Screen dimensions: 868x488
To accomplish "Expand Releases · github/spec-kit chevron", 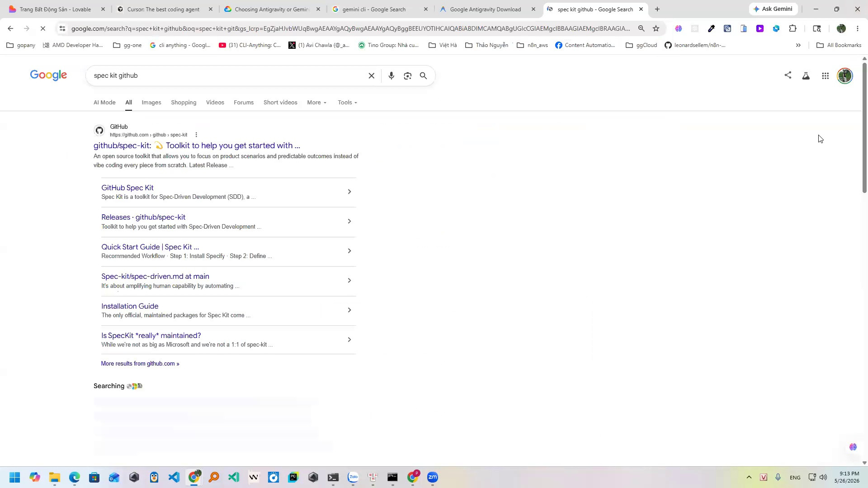I will coord(349,221).
